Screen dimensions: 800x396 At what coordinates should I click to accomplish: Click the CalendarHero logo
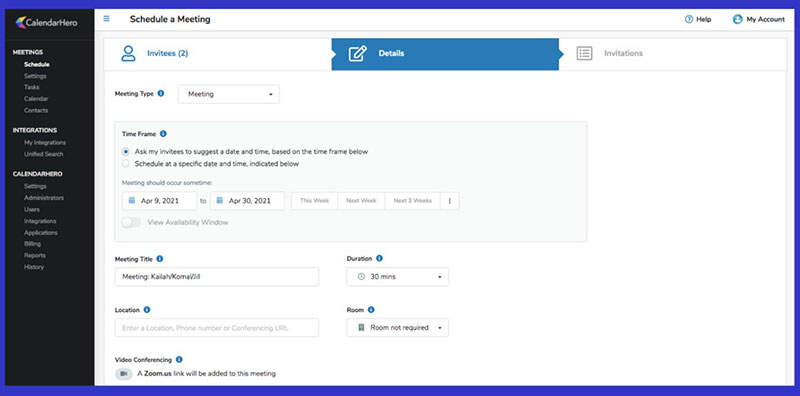(46, 22)
